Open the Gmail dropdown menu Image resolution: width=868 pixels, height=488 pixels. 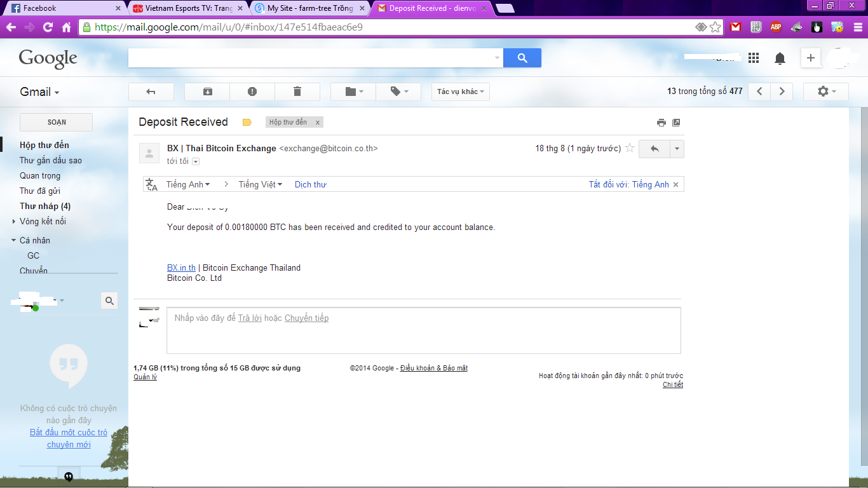[39, 92]
